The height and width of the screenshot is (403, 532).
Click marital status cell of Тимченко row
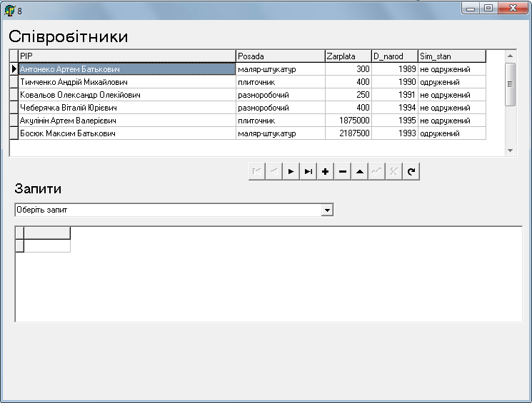452,82
